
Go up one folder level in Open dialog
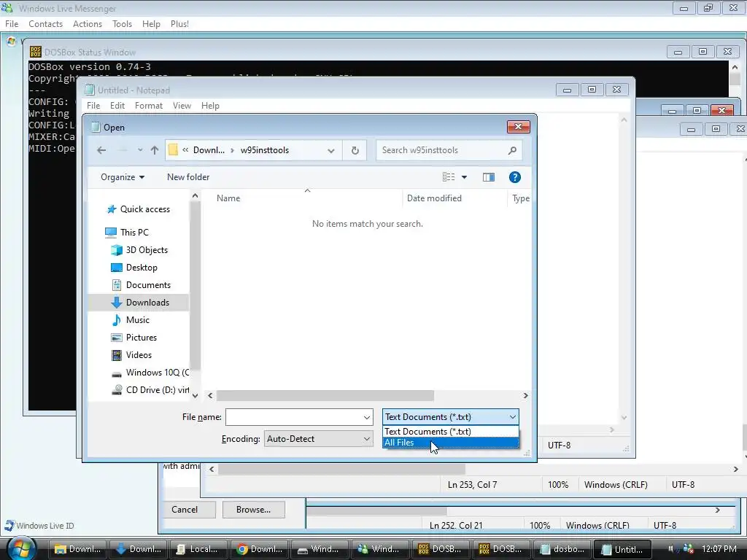pos(155,150)
